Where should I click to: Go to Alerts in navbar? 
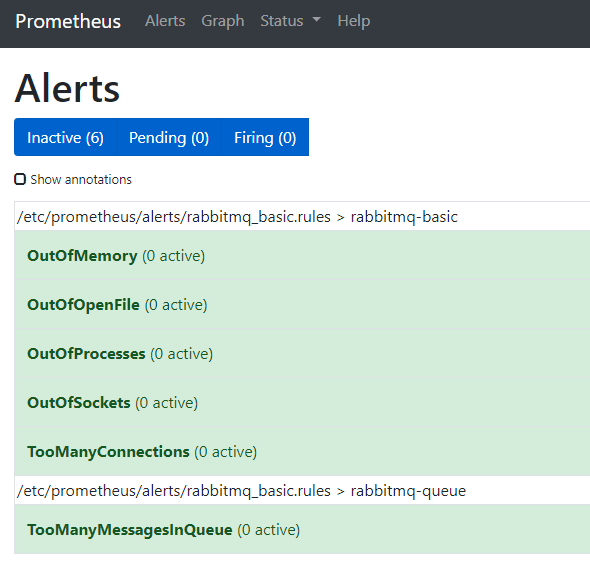pyautogui.click(x=165, y=21)
